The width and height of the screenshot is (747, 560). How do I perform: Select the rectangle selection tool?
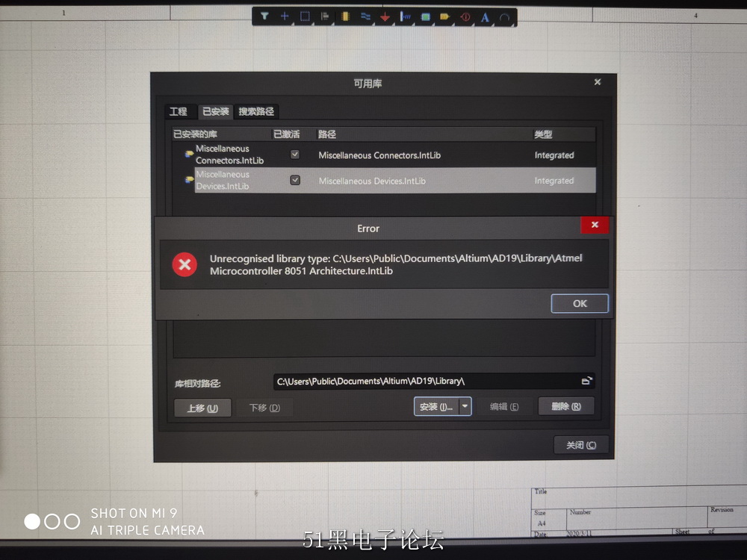click(305, 16)
